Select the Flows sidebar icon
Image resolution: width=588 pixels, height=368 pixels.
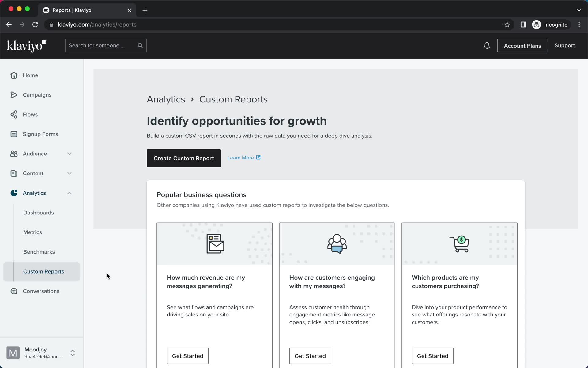coord(14,114)
